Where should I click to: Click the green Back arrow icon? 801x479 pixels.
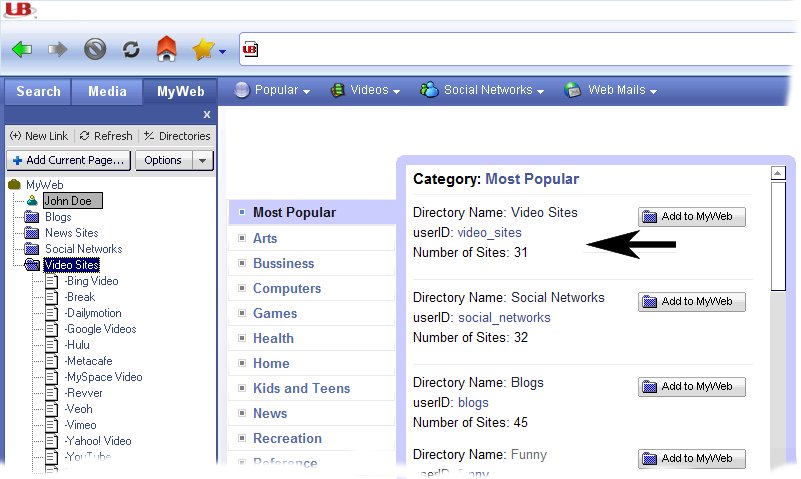22,50
